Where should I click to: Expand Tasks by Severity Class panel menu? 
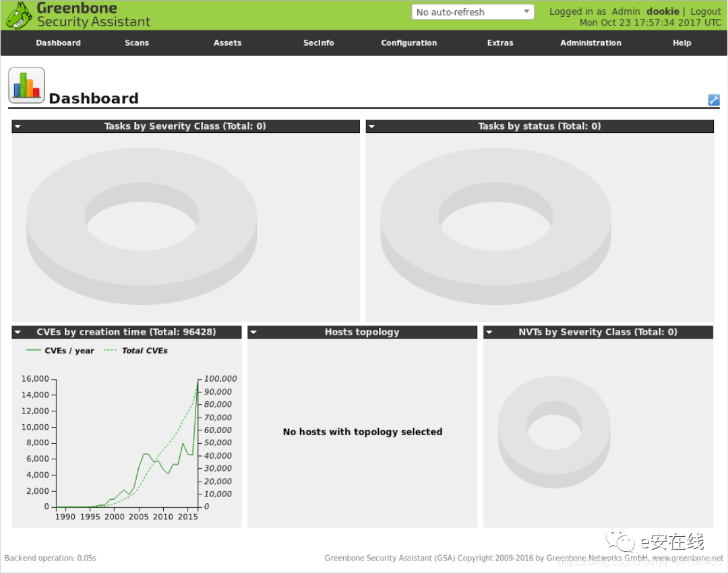pos(18,126)
